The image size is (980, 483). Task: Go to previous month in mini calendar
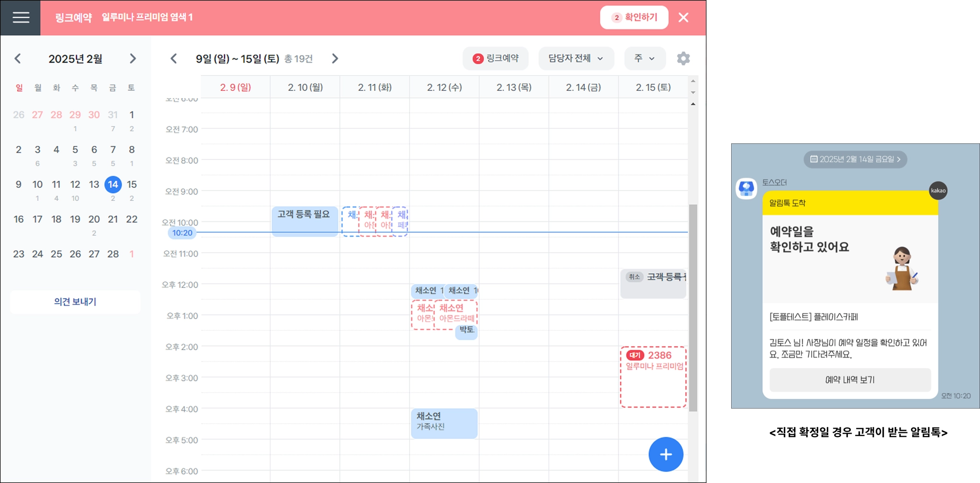tap(18, 59)
